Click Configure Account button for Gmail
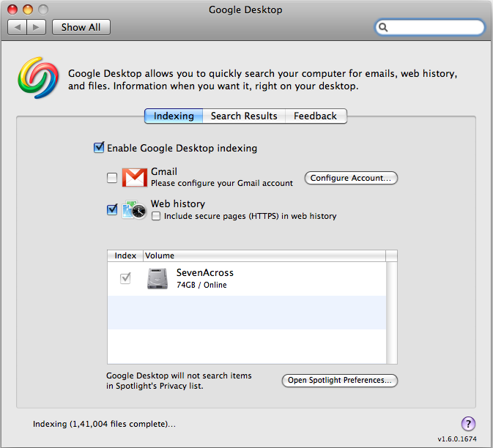493x448 pixels. tap(351, 178)
